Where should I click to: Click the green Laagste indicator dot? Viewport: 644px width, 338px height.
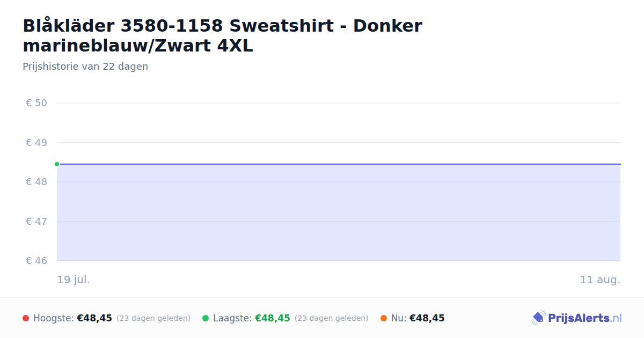[x=206, y=318]
